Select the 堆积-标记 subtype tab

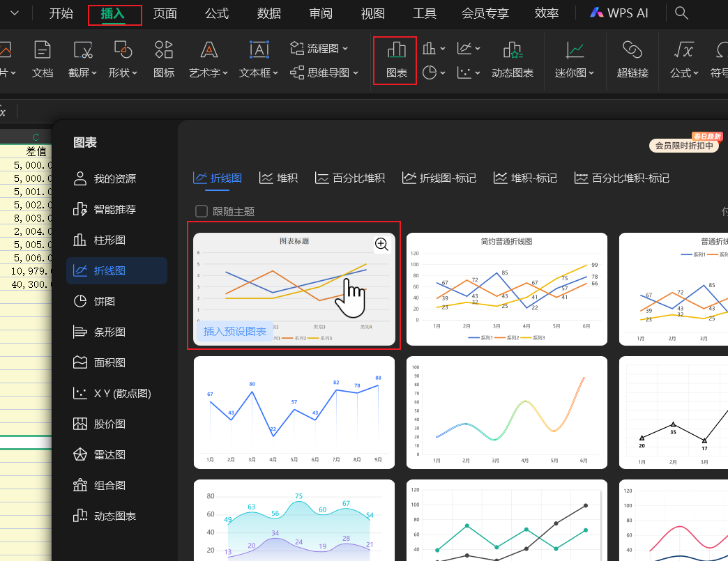pos(525,178)
